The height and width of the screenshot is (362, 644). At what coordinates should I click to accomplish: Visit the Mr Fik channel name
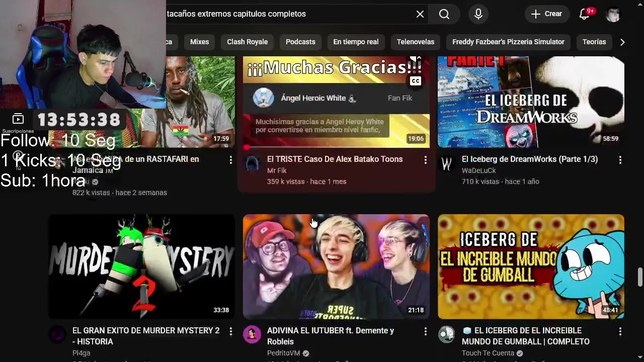(x=277, y=170)
